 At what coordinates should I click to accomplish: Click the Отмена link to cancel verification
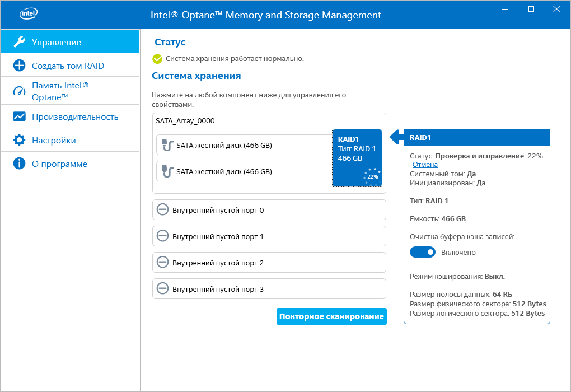(x=425, y=165)
